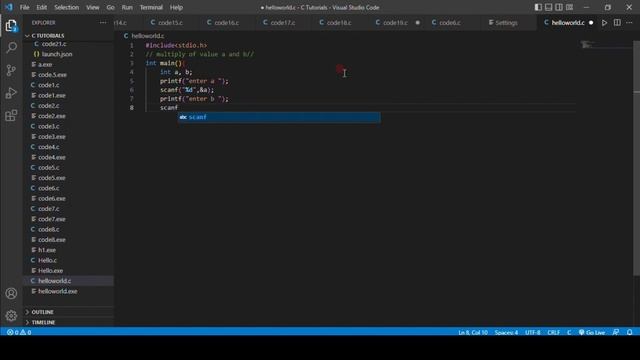
Task: Open the Source Control view
Action: pos(11,70)
